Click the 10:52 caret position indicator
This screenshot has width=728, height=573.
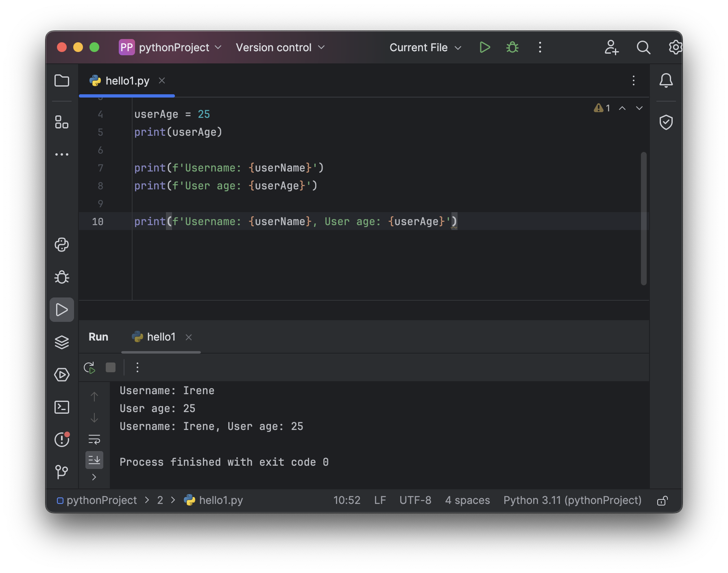click(x=347, y=500)
